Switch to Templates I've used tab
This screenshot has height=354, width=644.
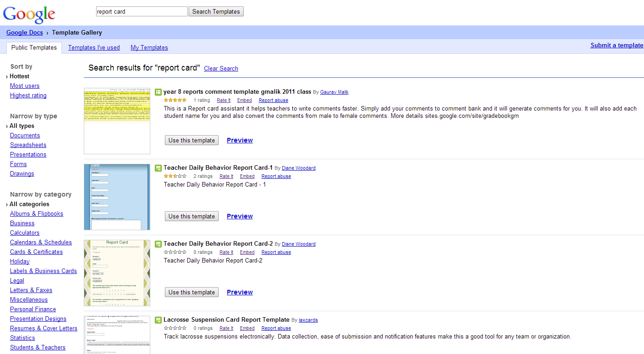click(94, 47)
